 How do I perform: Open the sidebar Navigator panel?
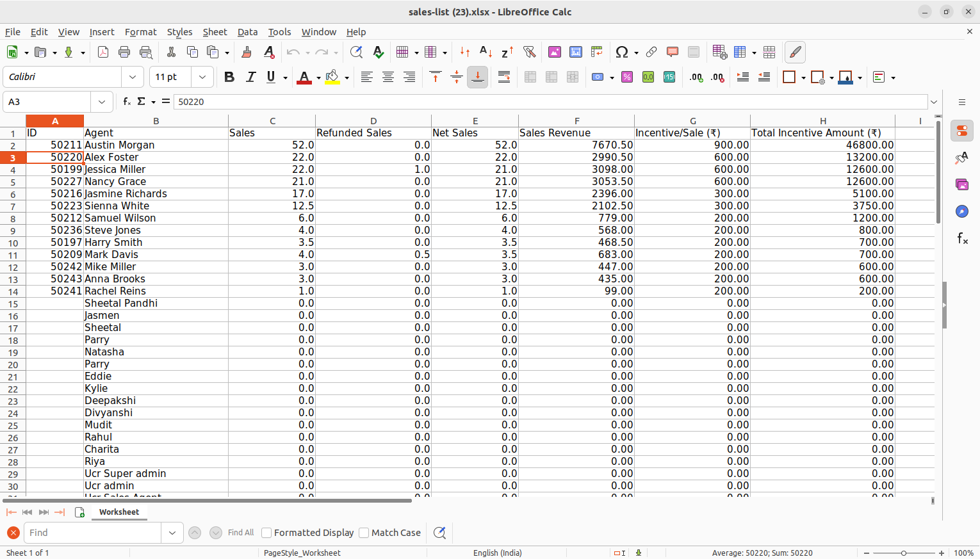point(961,211)
